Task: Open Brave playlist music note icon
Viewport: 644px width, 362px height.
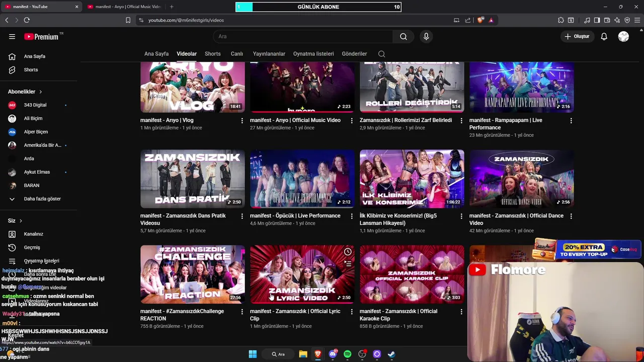Action: (x=587, y=20)
